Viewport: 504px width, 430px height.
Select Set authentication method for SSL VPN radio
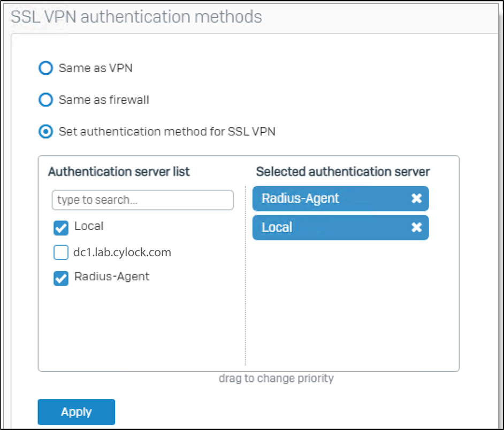point(46,131)
